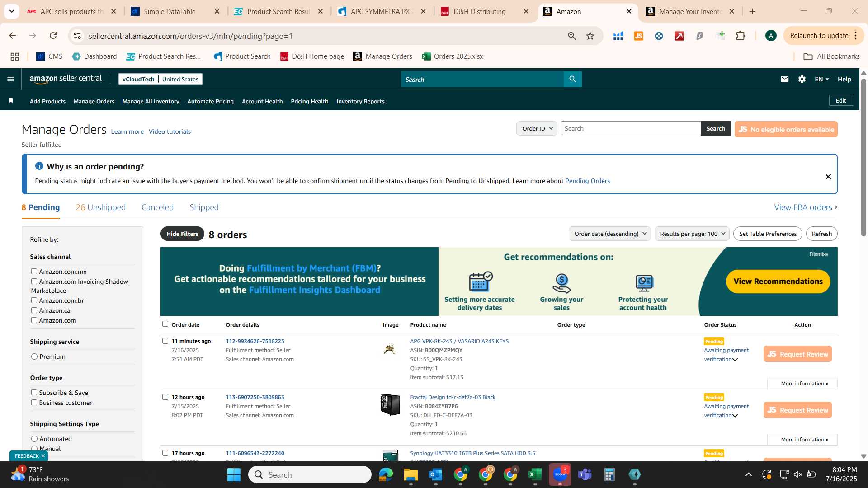The image size is (868, 488).
Task: Select order 113-6907250-3809863 checkbox
Action: tap(165, 397)
